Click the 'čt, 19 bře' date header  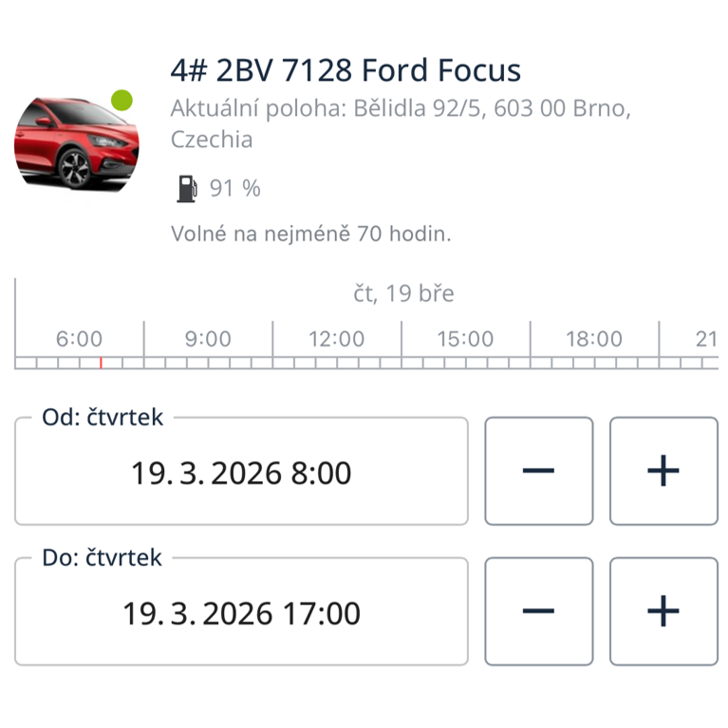[403, 293]
